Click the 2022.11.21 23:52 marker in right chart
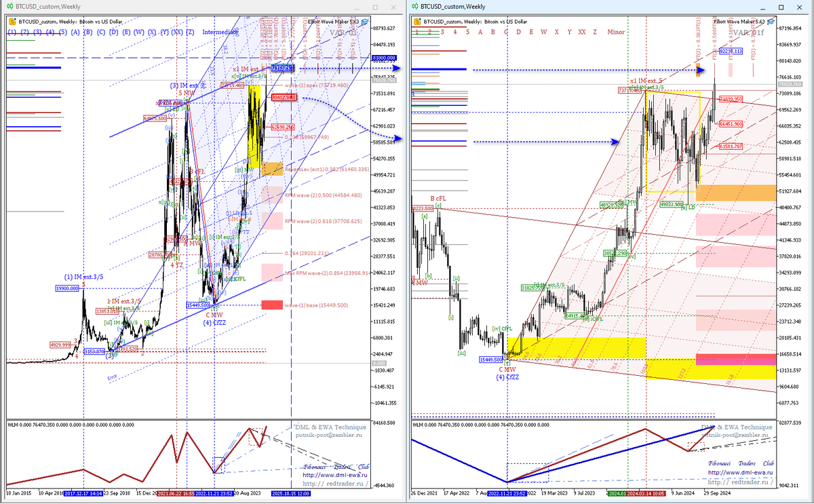This screenshot has height=504, width=814. (x=507, y=494)
